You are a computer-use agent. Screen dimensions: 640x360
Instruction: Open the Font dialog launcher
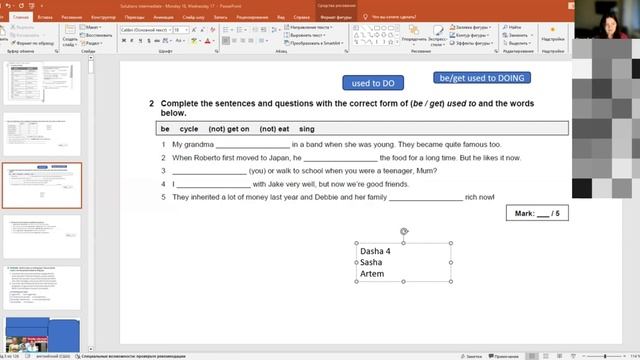tap(216, 51)
